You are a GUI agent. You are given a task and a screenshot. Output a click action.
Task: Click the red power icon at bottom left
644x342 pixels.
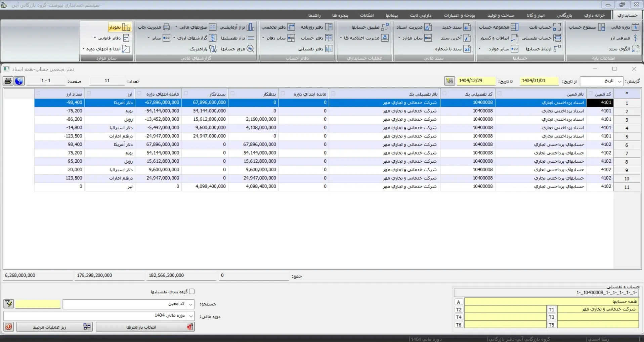[9, 327]
